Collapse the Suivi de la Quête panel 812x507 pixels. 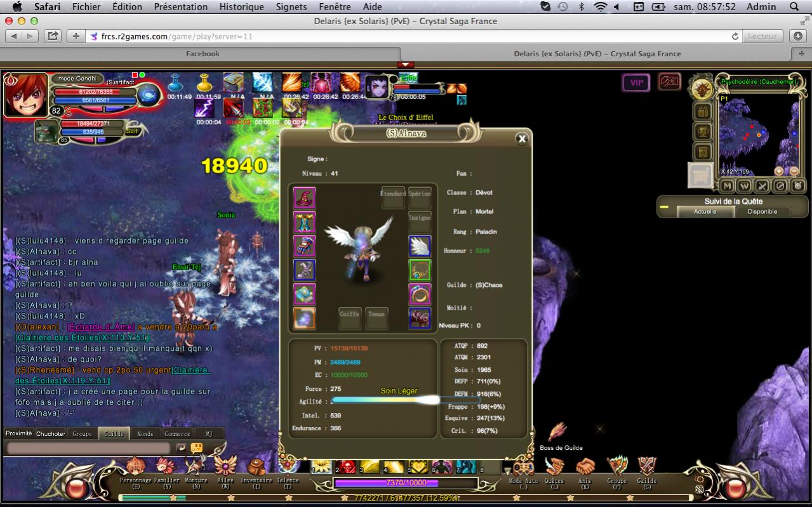[x=664, y=207]
